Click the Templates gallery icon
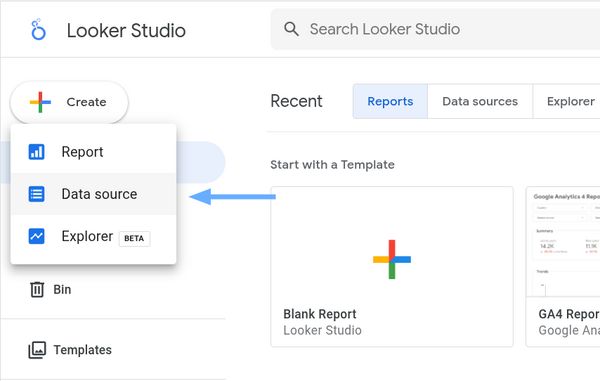 pos(37,350)
